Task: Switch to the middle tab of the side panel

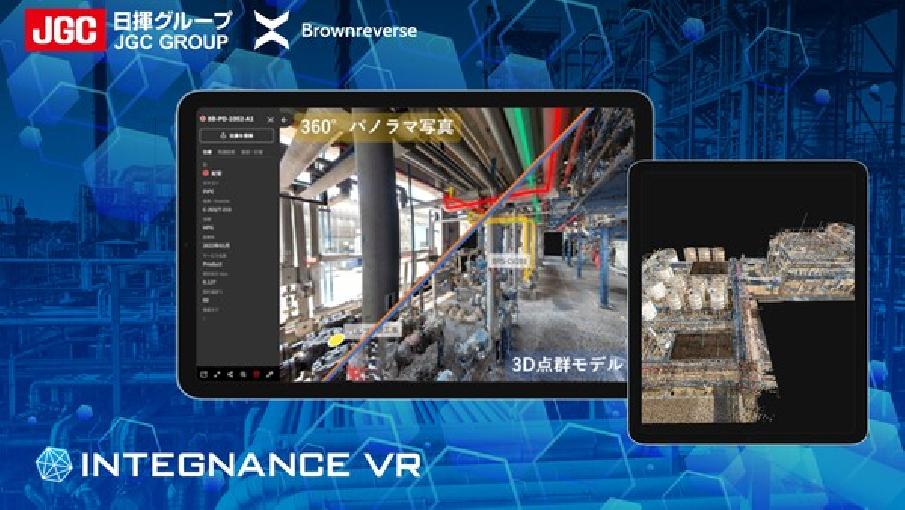Action: click(226, 152)
